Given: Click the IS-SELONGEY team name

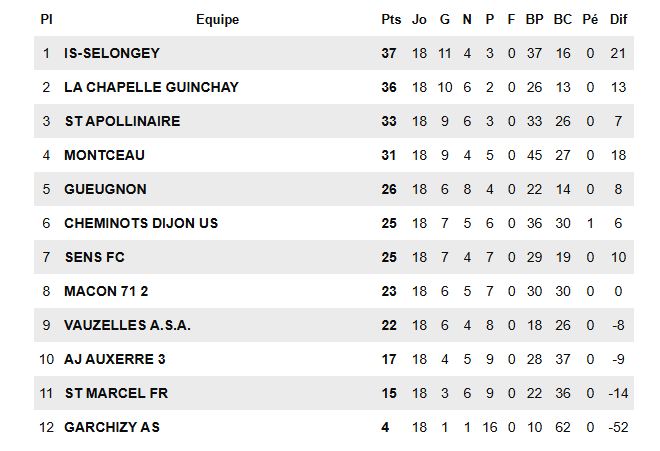Looking at the screenshot, I should click(x=111, y=53).
